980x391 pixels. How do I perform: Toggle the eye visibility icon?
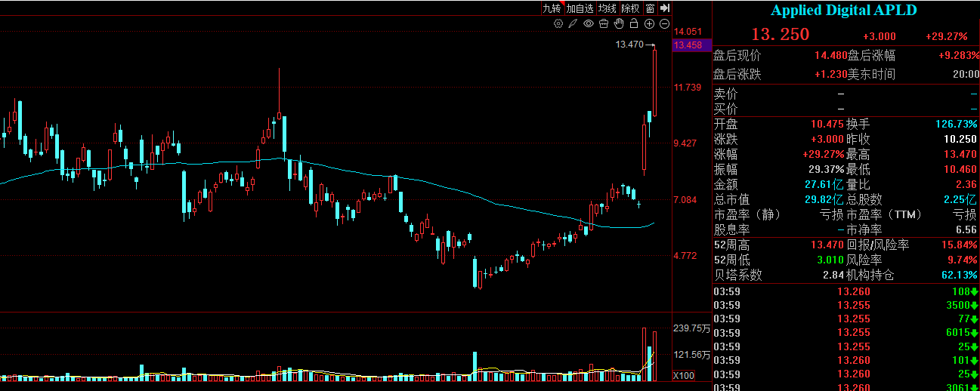pyautogui.click(x=589, y=23)
